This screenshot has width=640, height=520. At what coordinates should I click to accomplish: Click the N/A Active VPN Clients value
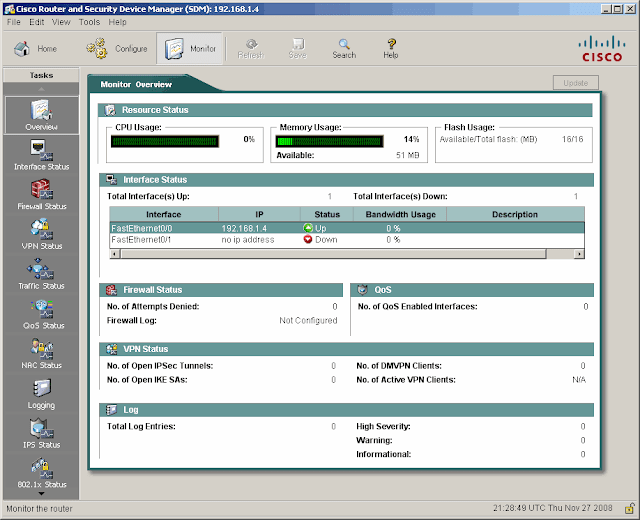pos(579,380)
